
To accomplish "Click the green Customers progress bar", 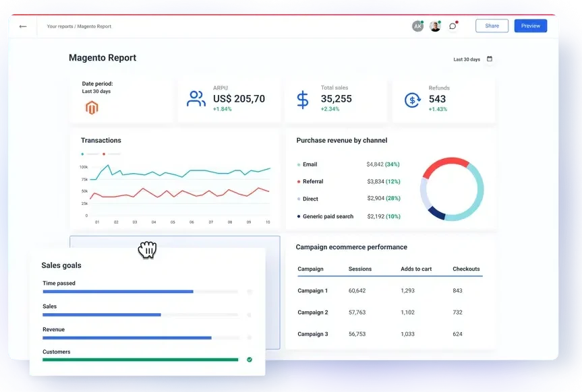I will [x=140, y=360].
